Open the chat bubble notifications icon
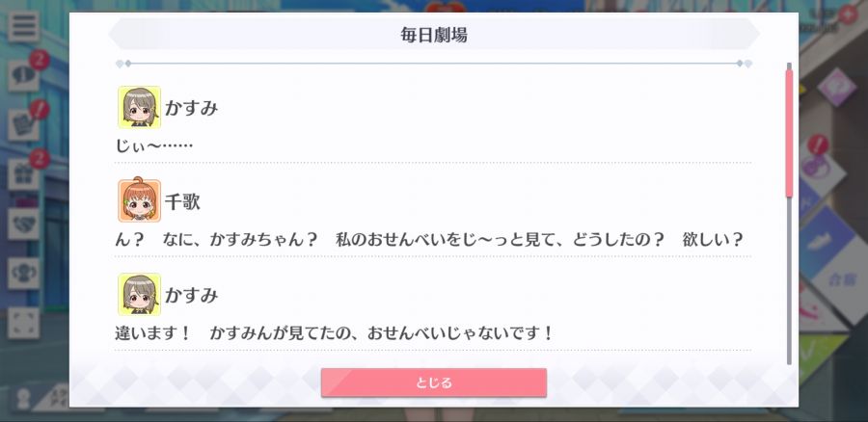The width and height of the screenshot is (868, 422). point(23,75)
